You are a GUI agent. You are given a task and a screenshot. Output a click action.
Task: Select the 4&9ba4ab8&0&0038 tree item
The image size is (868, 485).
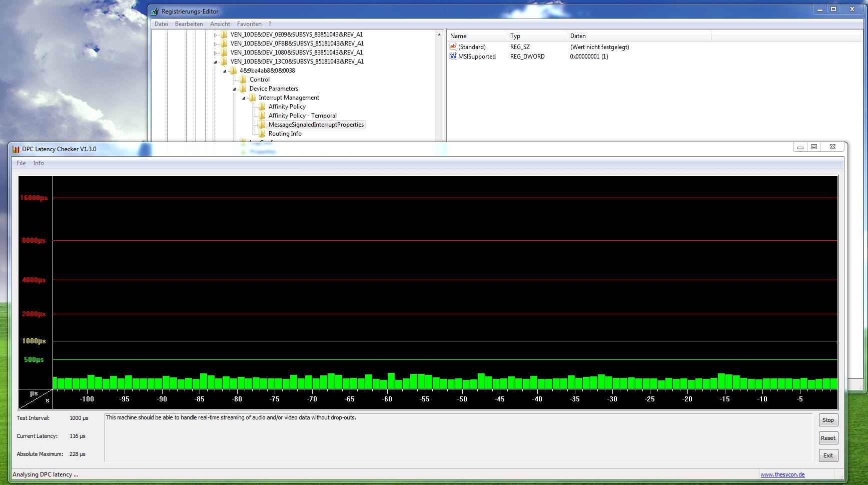coord(268,71)
